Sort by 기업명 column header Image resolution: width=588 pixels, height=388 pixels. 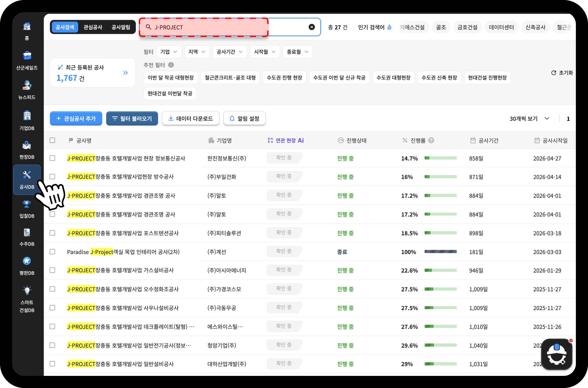pyautogui.click(x=220, y=140)
